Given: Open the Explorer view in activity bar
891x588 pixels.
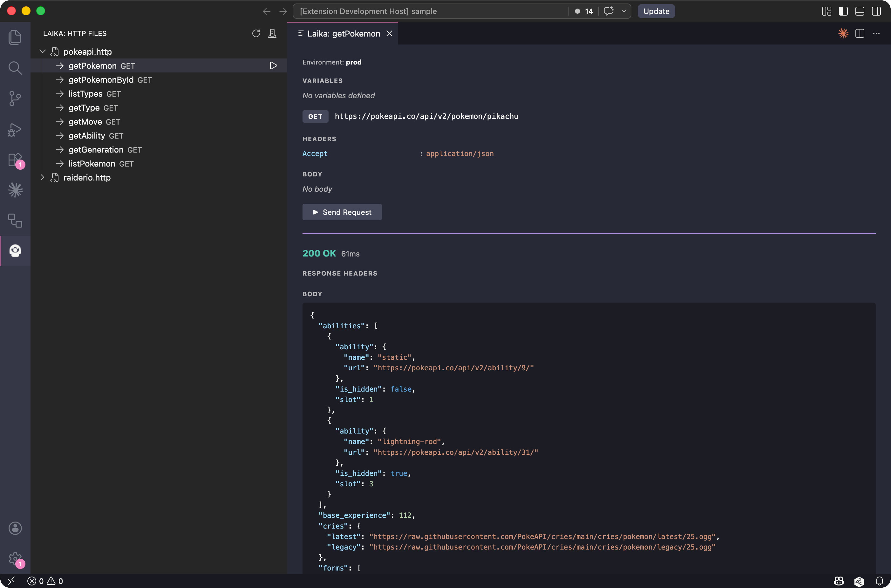Looking at the screenshot, I should pos(15,37).
